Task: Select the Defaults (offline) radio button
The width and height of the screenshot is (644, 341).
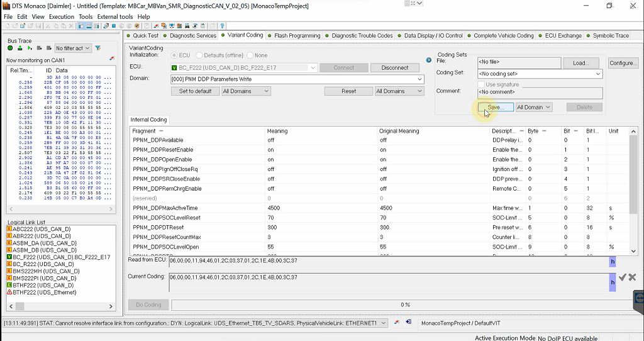Action: 199,55
